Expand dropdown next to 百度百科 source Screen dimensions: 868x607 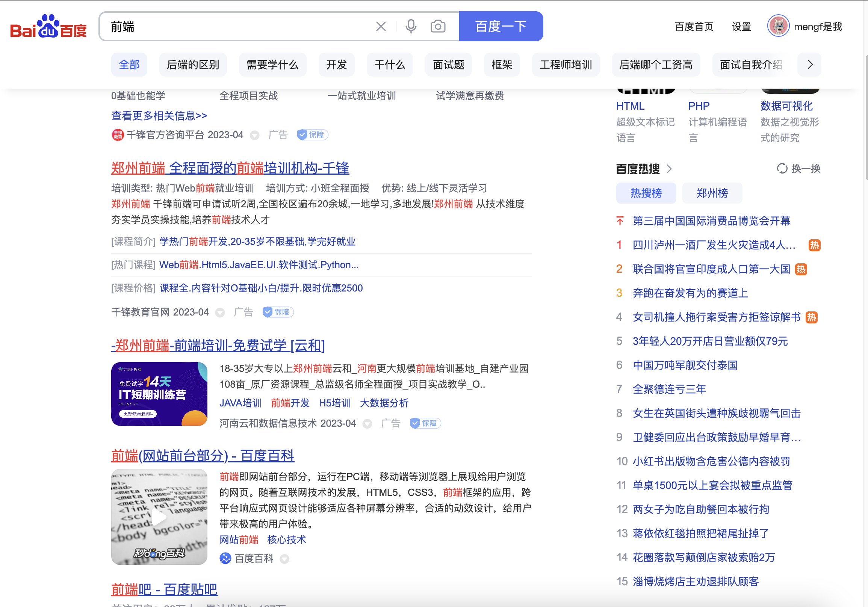[284, 559]
